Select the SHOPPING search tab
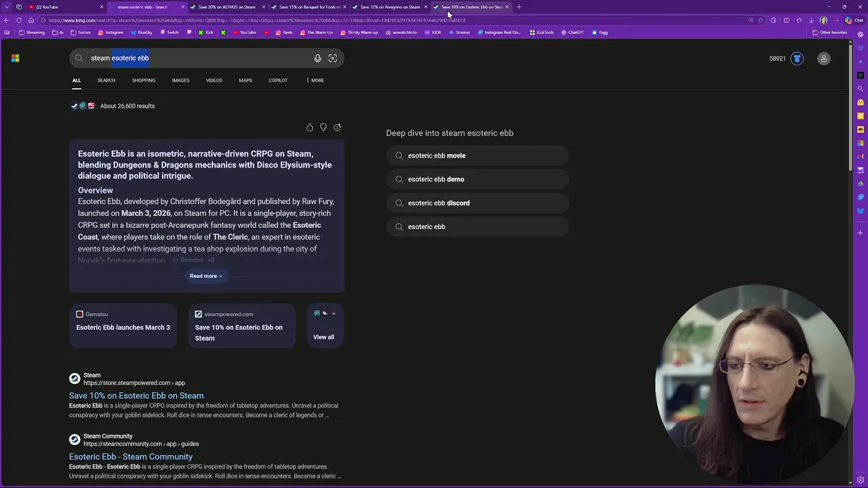The width and height of the screenshot is (868, 488). [144, 80]
